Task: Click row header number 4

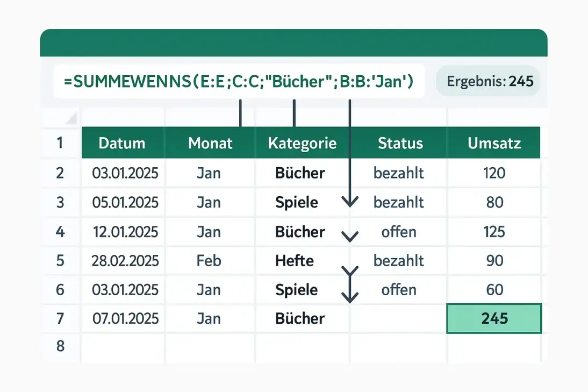Action: (60, 232)
